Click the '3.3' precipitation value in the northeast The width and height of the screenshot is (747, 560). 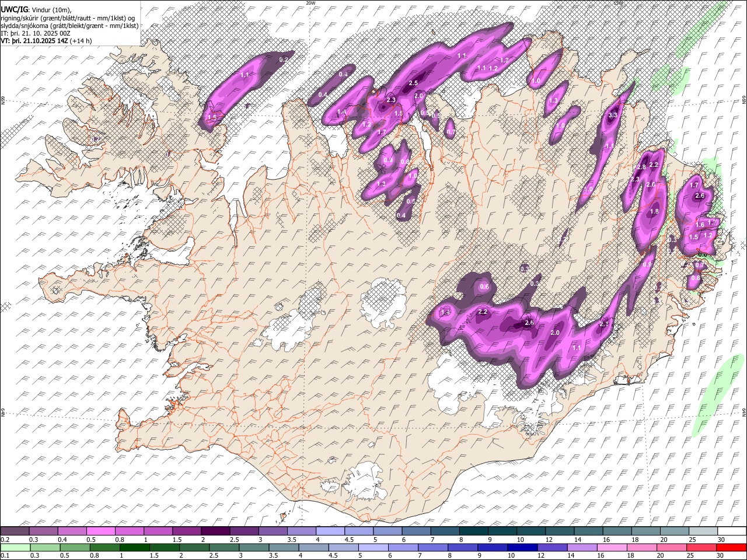pyautogui.click(x=613, y=116)
